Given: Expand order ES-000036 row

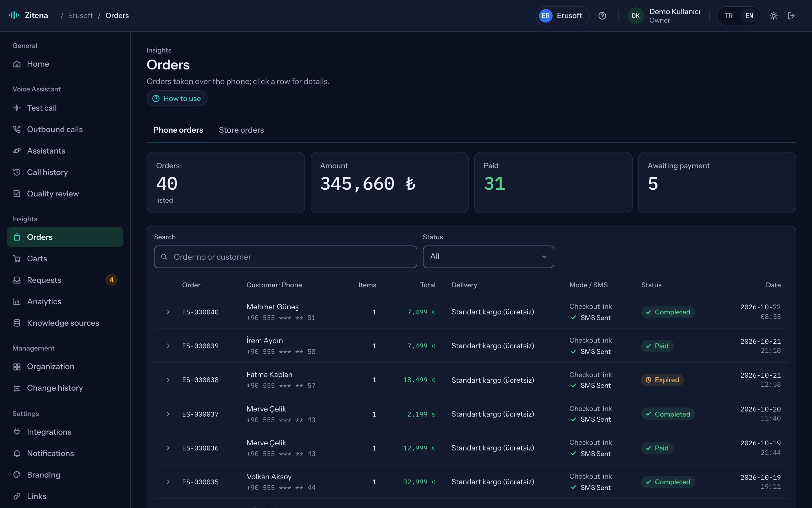Looking at the screenshot, I should [x=168, y=448].
